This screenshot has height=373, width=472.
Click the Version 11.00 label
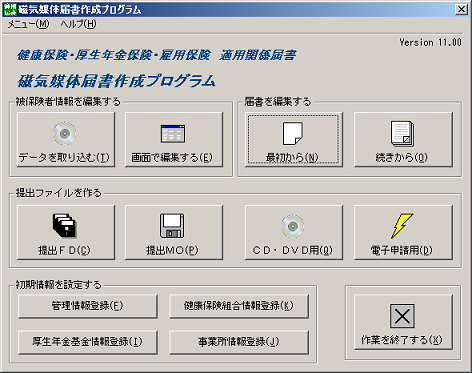point(431,43)
